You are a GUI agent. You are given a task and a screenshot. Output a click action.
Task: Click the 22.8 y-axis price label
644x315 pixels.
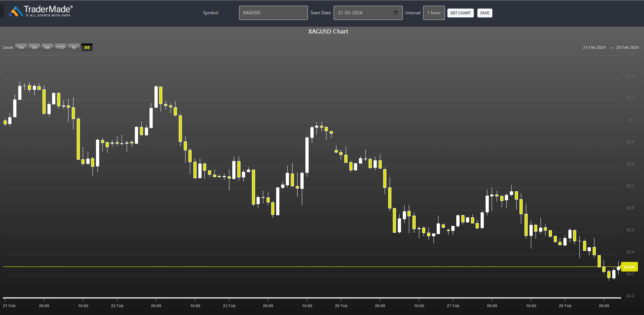tap(630, 164)
